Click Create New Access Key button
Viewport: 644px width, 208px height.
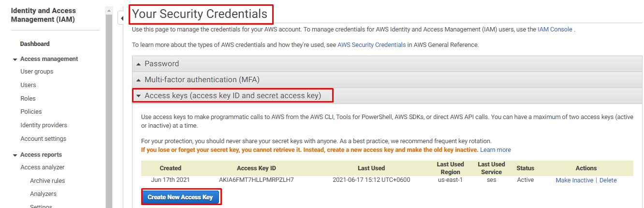click(x=180, y=197)
